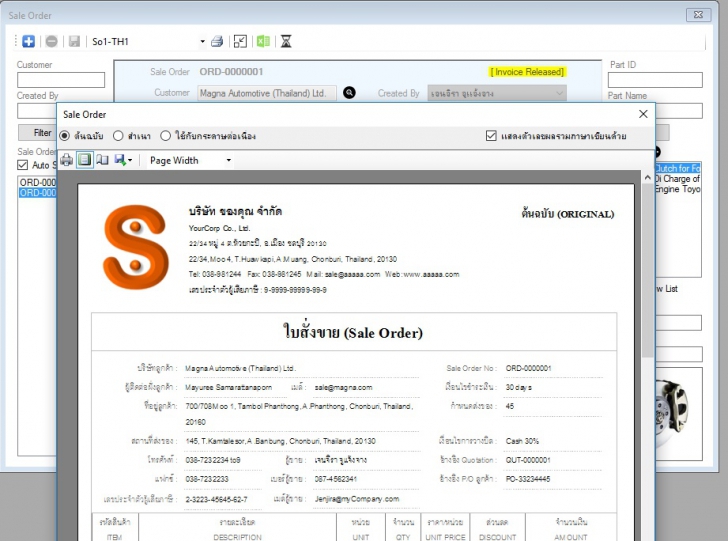Click the QUT-0000001 quotation reference
This screenshot has height=541, width=728.
(528, 460)
